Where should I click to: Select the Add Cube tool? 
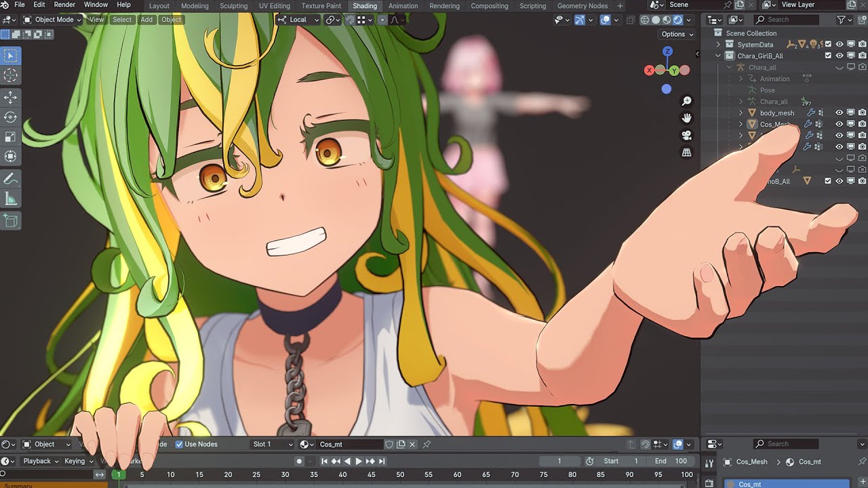tap(11, 220)
